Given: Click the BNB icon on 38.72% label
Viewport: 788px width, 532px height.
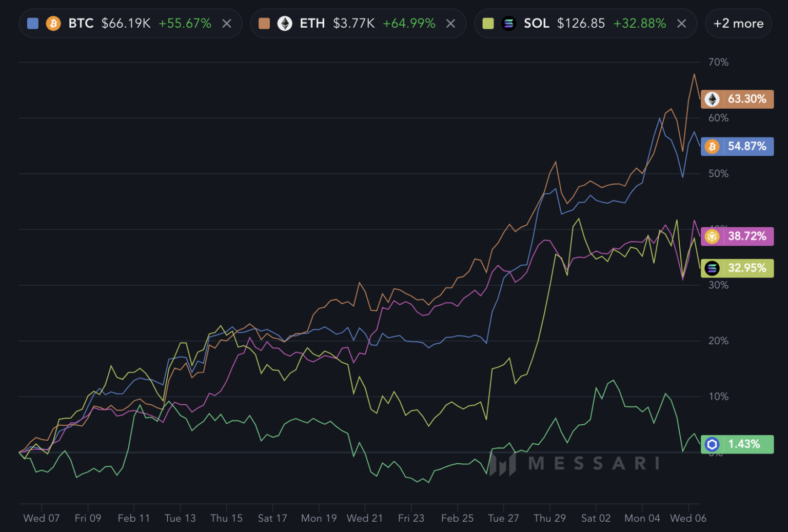Looking at the screenshot, I should (712, 237).
